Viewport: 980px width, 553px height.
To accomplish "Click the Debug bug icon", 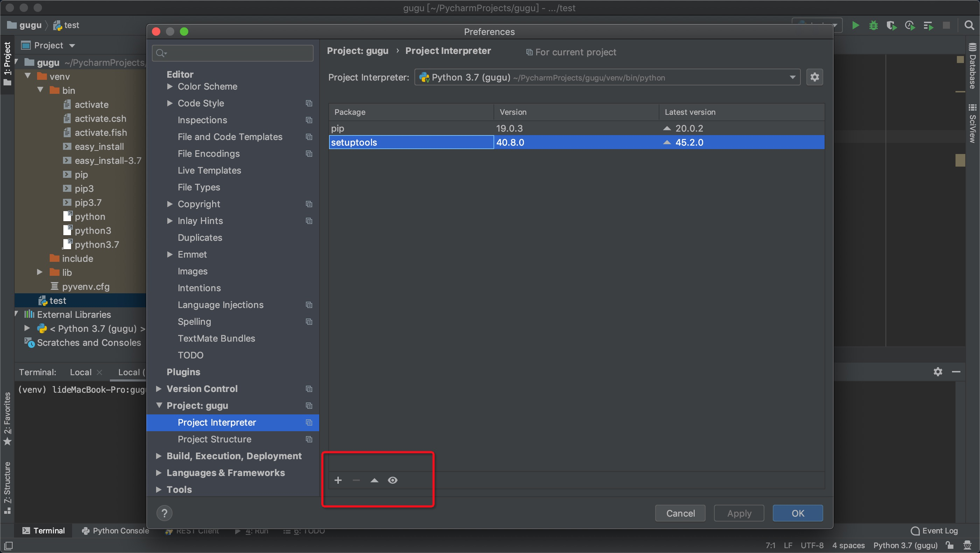I will click(x=874, y=26).
